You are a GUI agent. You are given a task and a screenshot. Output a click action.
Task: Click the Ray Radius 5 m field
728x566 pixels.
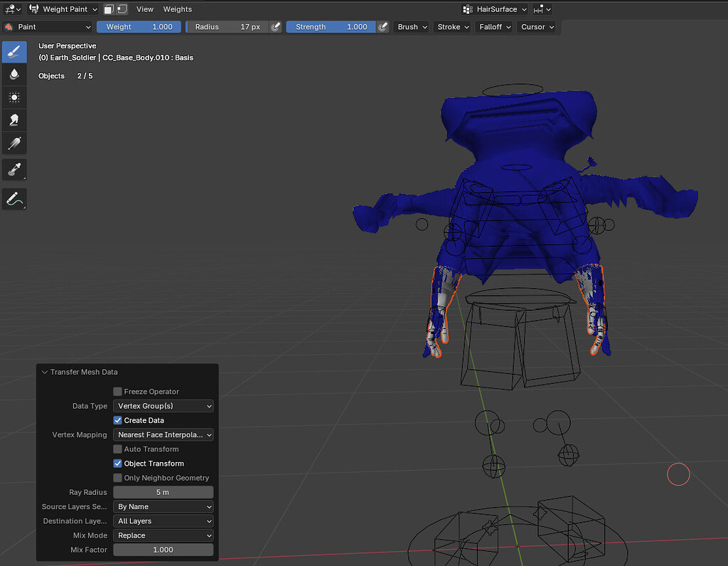point(164,492)
